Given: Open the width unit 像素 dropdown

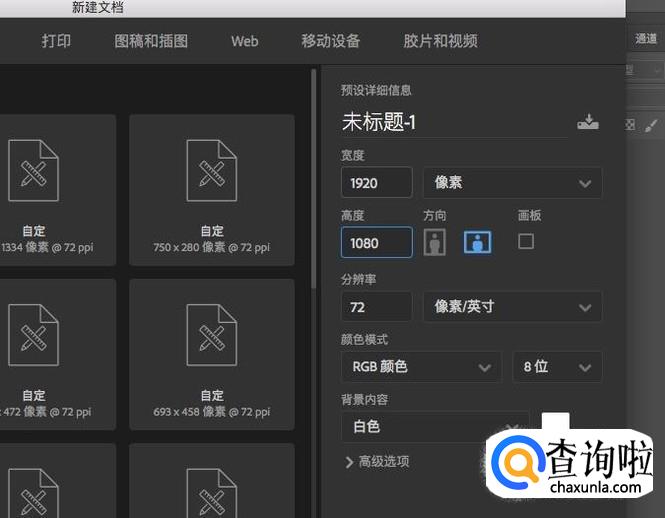Looking at the screenshot, I should pos(512,183).
